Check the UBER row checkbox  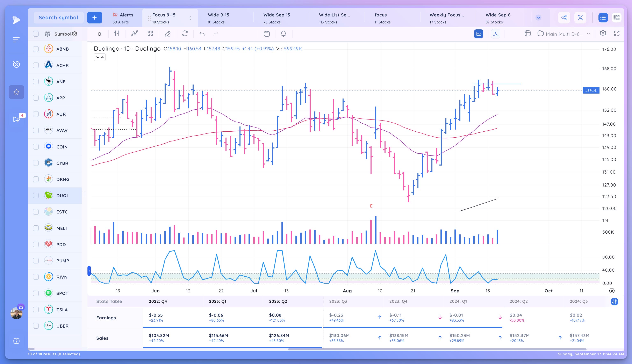pos(36,326)
